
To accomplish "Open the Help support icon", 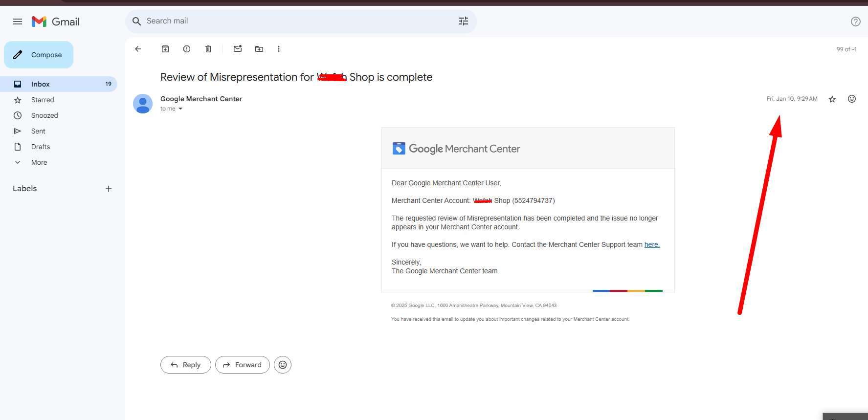I will [855, 22].
